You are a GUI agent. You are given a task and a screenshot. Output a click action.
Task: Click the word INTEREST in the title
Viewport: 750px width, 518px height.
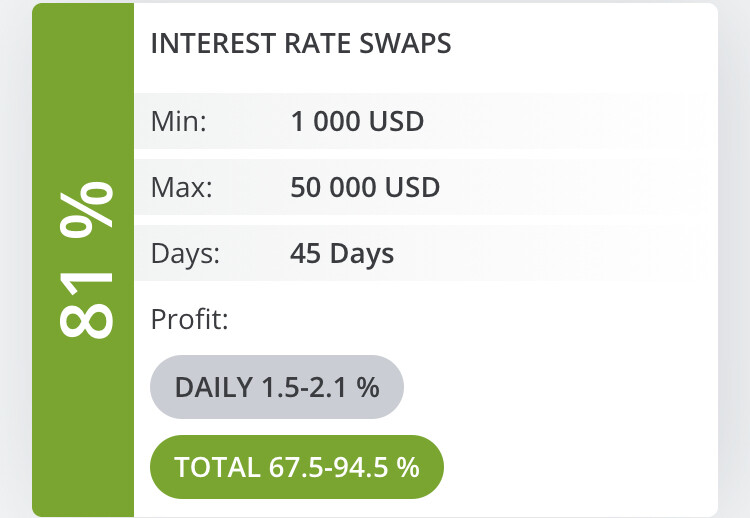pos(213,44)
